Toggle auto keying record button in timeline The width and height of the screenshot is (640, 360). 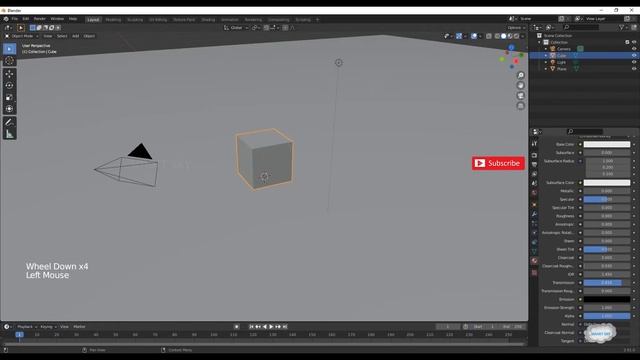[236, 327]
